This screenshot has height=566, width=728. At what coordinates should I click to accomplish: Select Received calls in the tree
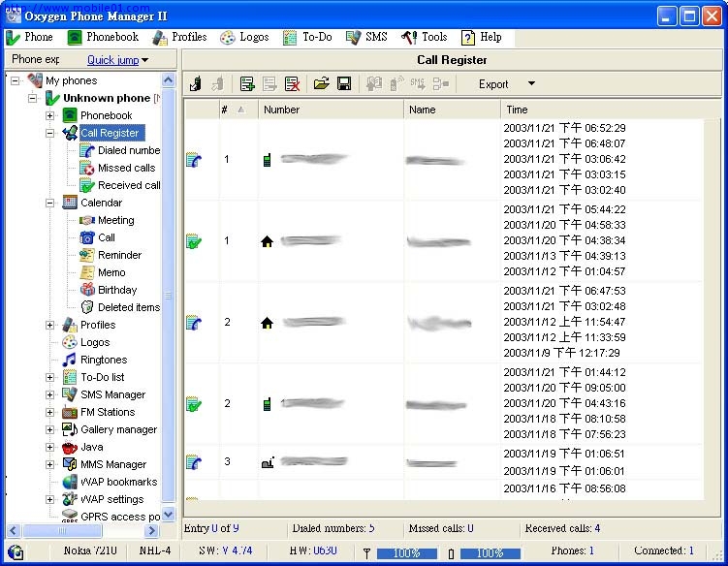coord(129,185)
